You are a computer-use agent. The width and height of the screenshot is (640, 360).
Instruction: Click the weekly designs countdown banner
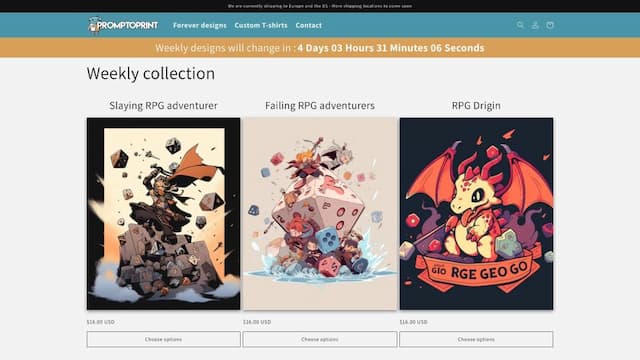tap(320, 48)
